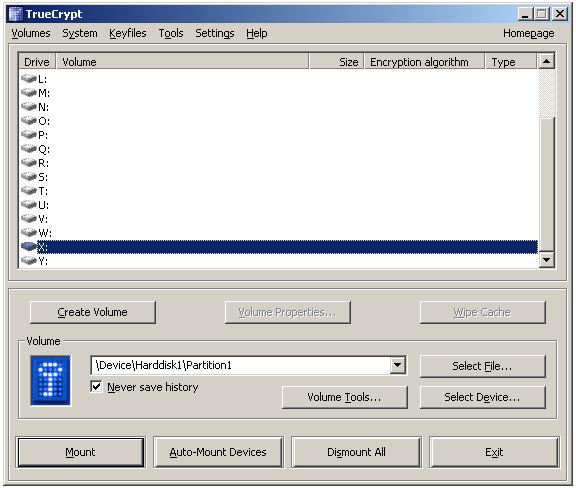Open the System menu
576x488 pixels.
point(80,33)
